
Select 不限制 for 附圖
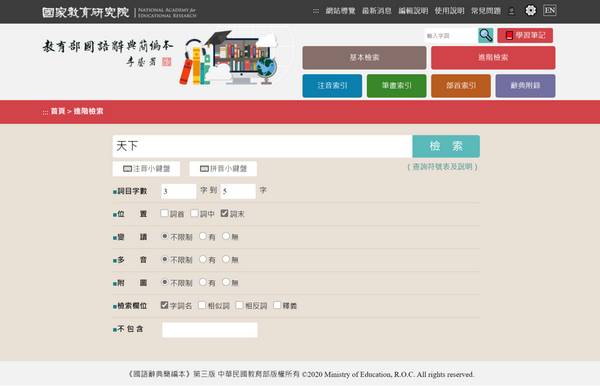(x=165, y=282)
